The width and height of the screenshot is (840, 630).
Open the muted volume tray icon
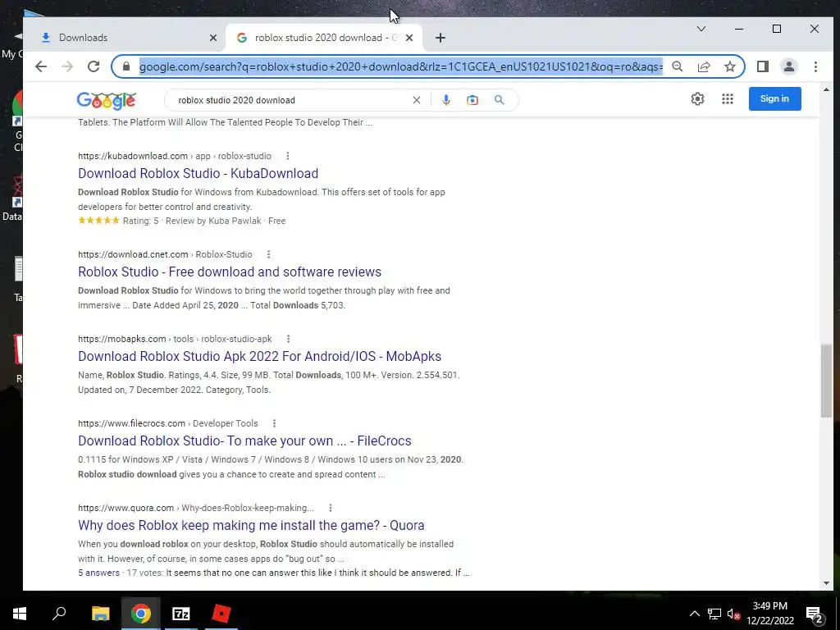[733, 614]
